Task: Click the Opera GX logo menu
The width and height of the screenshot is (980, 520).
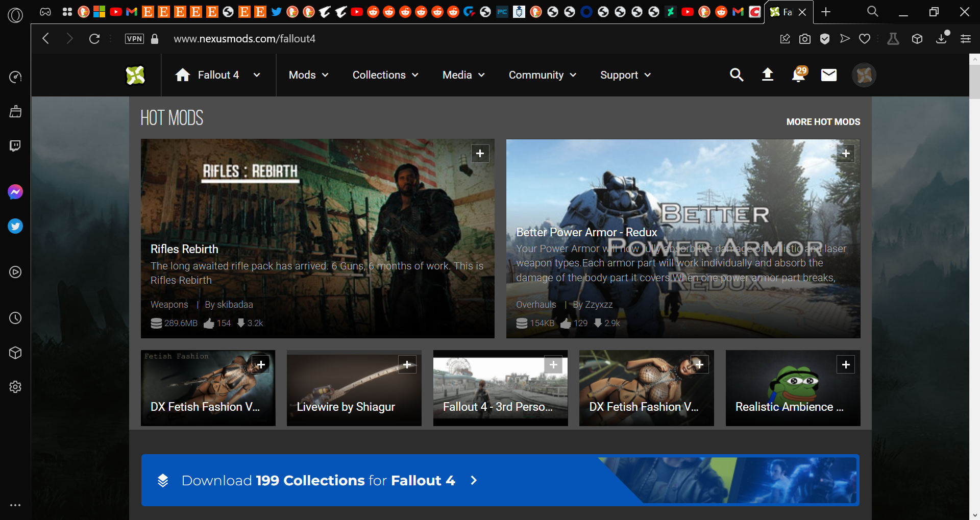Action: 15,15
